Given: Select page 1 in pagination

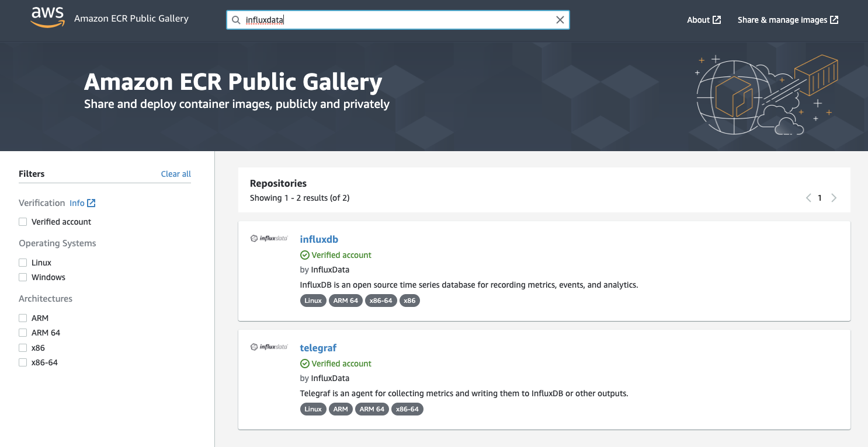Looking at the screenshot, I should click(820, 198).
